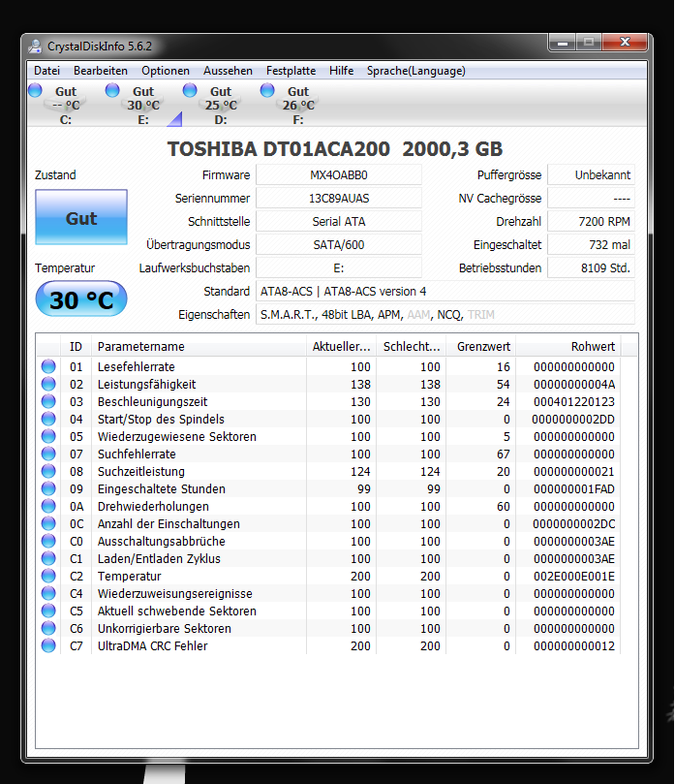Select the Eingeschaltete Stunden parameter name

tap(162, 489)
